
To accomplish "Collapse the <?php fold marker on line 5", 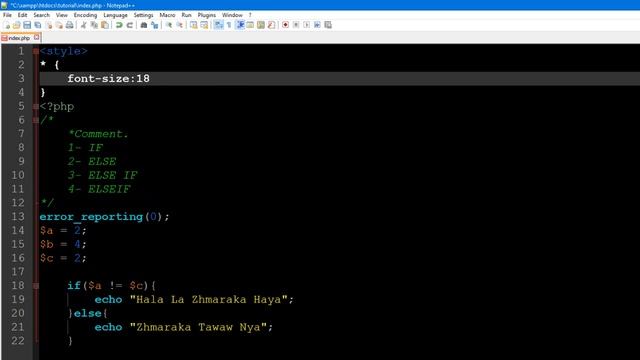I will (x=36, y=107).
